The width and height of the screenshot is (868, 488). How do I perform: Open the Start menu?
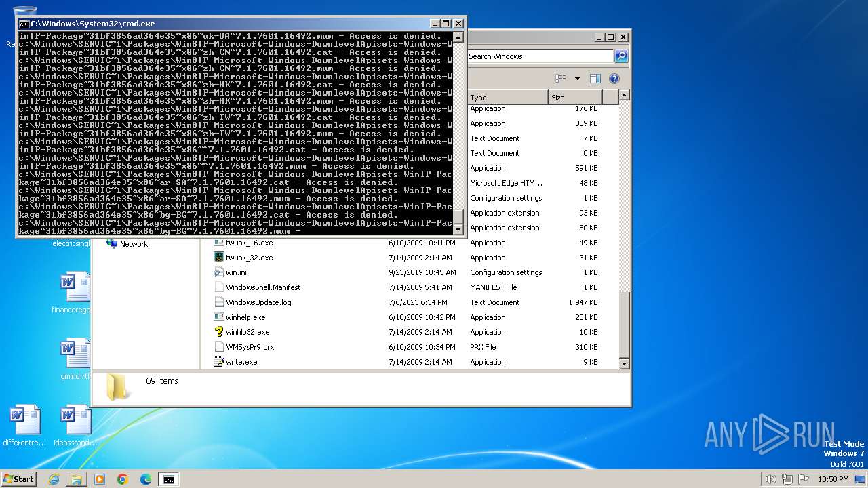(x=19, y=479)
